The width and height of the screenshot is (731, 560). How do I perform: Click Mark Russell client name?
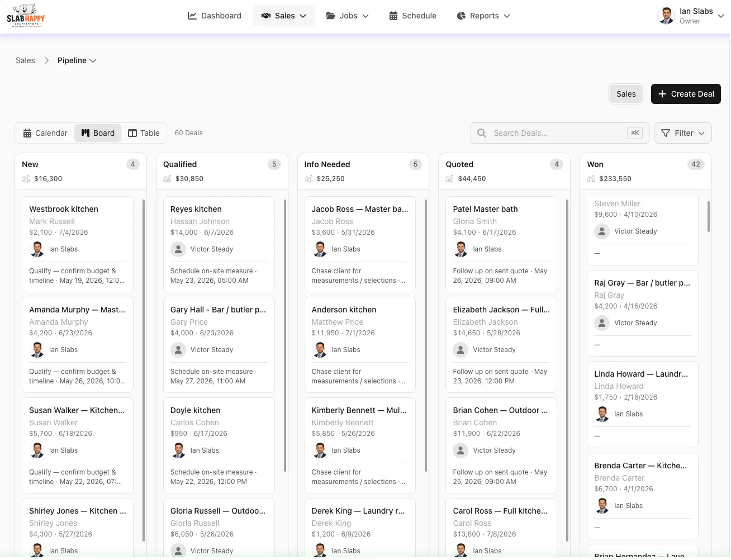(x=52, y=221)
